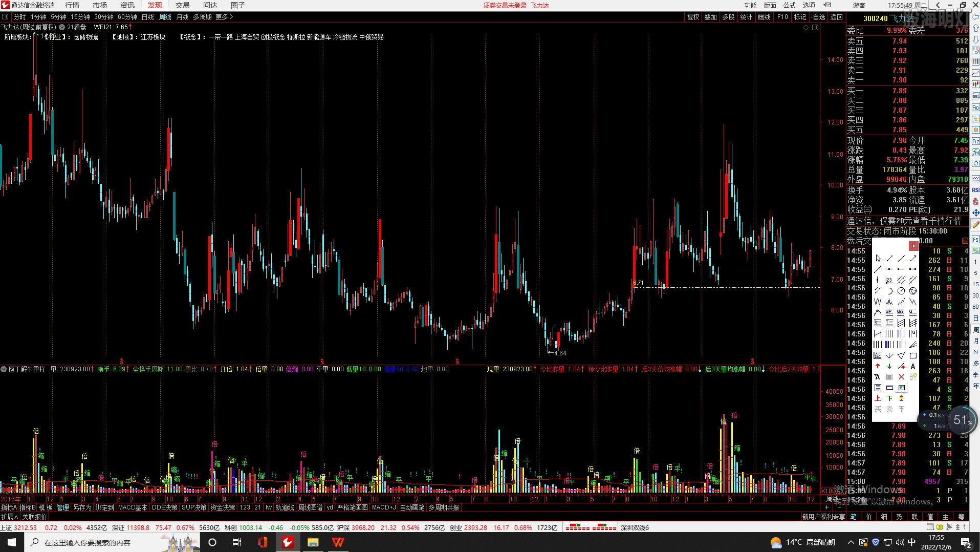Switch to the 分时 intraday view
The image size is (980, 552).
tap(19, 17)
